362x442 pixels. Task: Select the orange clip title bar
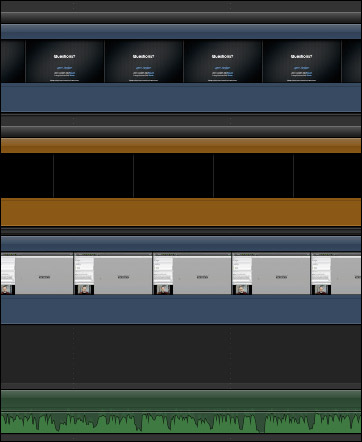coord(181,146)
